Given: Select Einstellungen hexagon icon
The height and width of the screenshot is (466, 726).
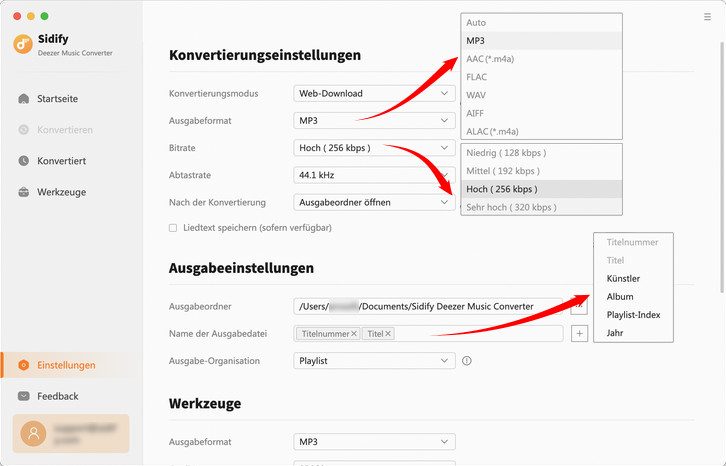Looking at the screenshot, I should tap(24, 365).
